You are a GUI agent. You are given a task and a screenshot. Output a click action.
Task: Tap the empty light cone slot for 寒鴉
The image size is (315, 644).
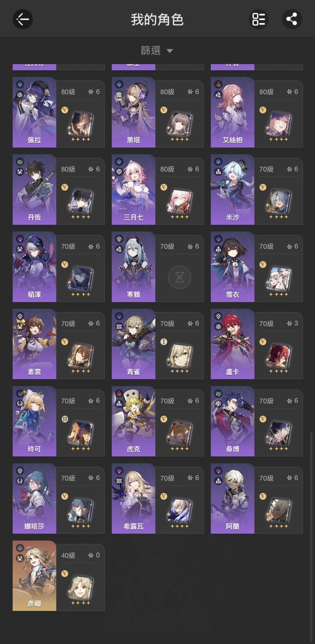[x=179, y=277]
